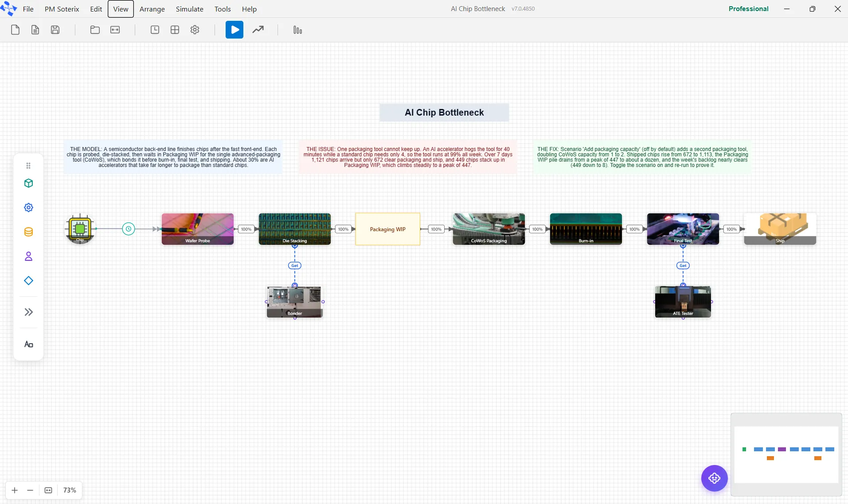Image resolution: width=848 pixels, height=504 pixels.
Task: Click the Professional license label
Action: click(x=748, y=8)
